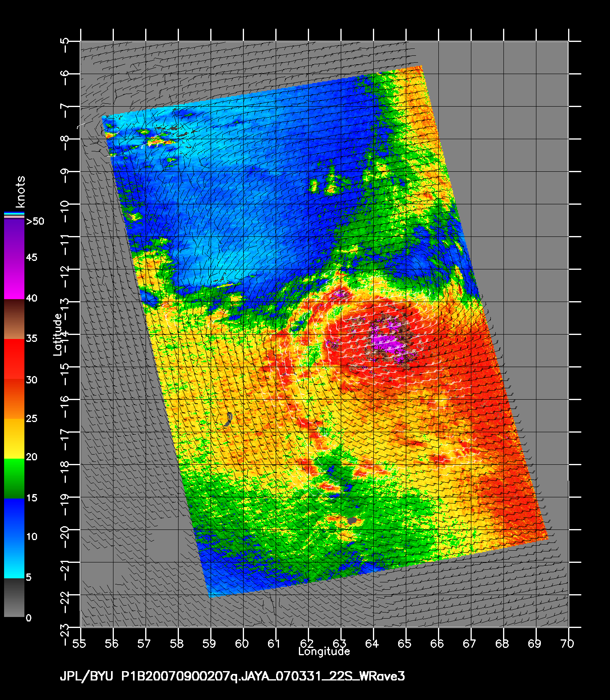
Task: Pick the orange 25–30 knot colorbar segment
Action: [x=14, y=399]
